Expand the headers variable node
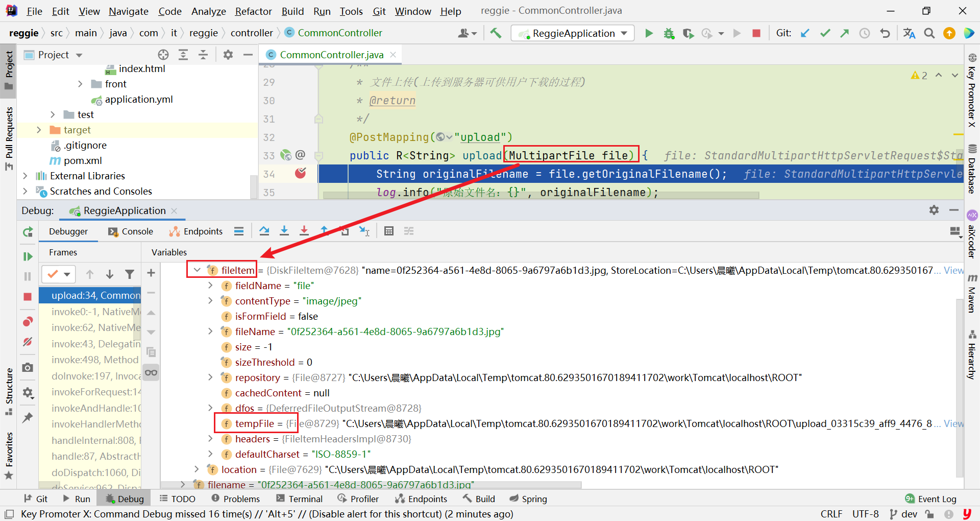The height and width of the screenshot is (521, 980). coord(210,439)
